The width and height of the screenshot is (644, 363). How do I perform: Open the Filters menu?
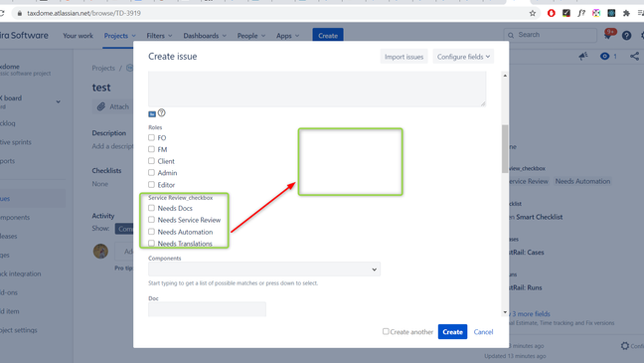[x=159, y=36]
